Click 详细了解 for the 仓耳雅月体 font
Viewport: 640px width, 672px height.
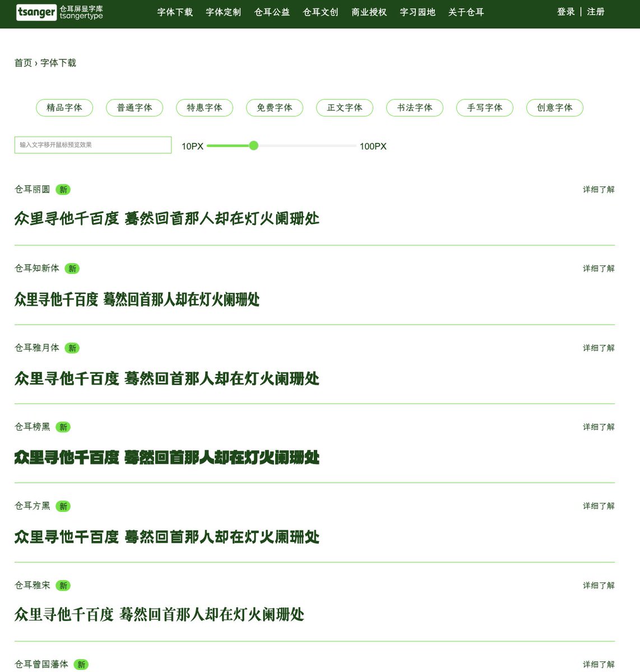click(598, 348)
